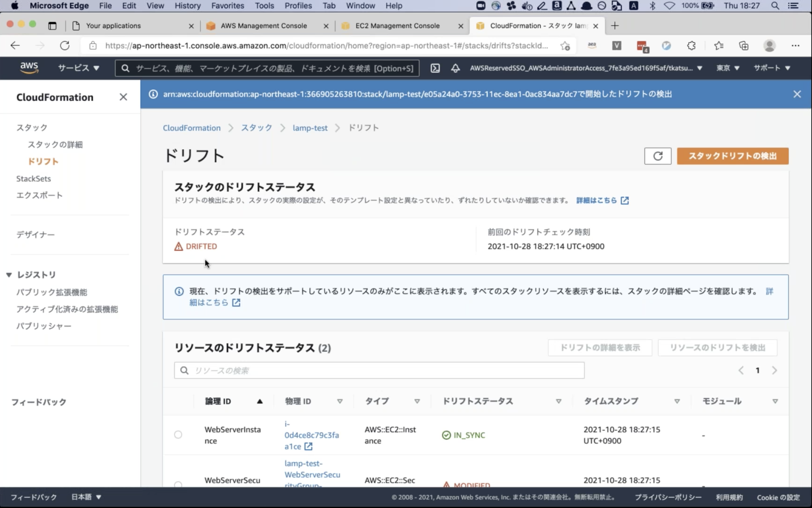Expand the サービス services dropdown
This screenshot has width=812, height=508.
tap(79, 68)
